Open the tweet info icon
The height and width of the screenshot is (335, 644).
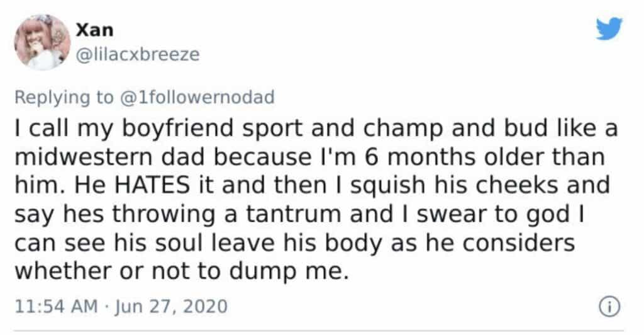(x=609, y=307)
